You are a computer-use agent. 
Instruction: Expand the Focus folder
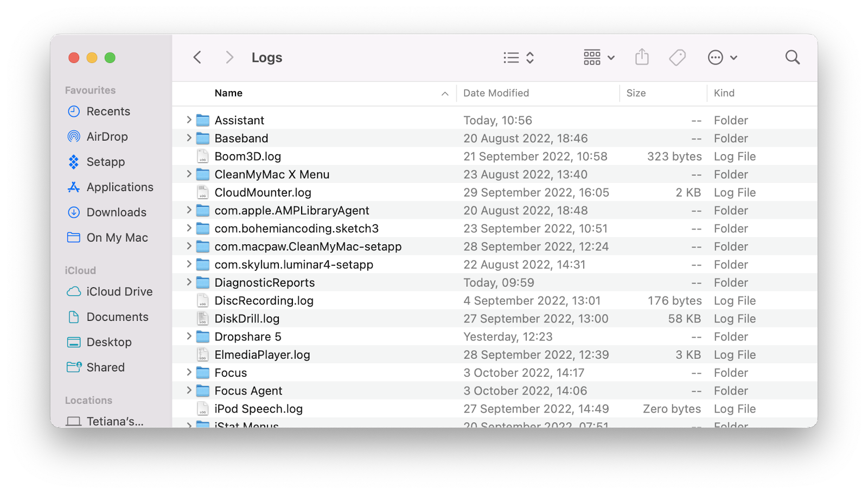pos(189,372)
